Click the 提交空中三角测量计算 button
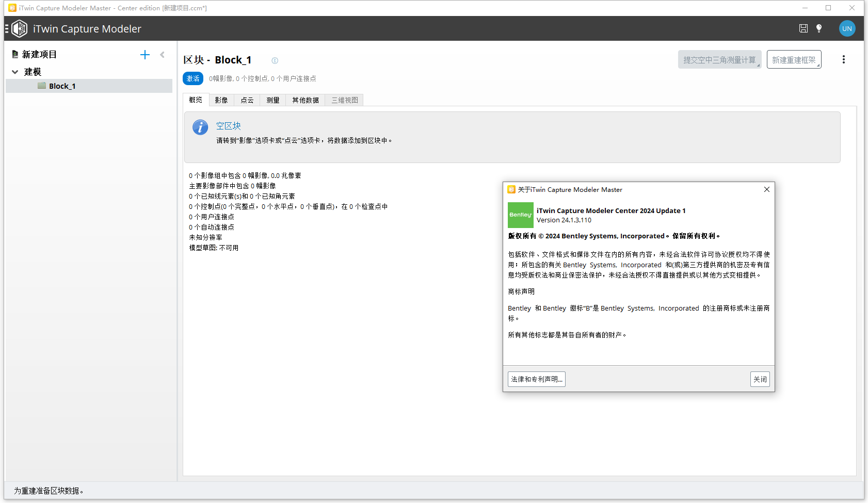The image size is (868, 503). [720, 59]
